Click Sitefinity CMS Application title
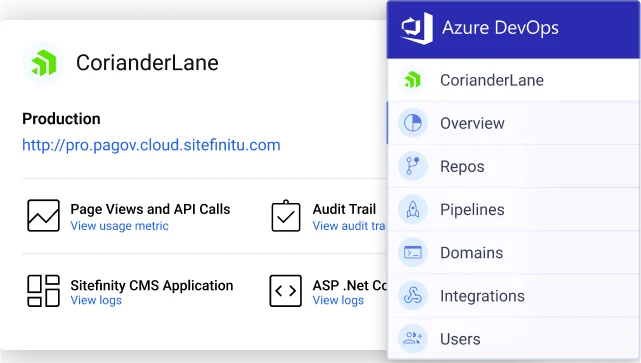 tap(152, 285)
